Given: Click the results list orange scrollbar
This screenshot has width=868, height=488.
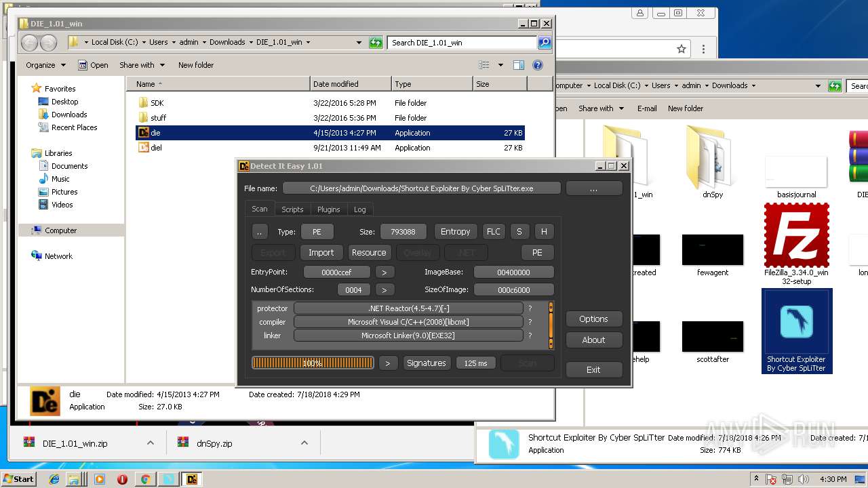Looking at the screenshot, I should point(551,325).
